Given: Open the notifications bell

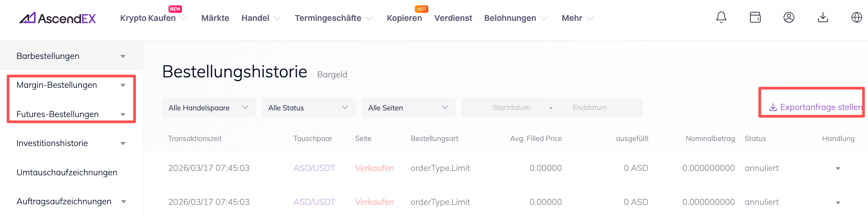Looking at the screenshot, I should (x=721, y=17).
